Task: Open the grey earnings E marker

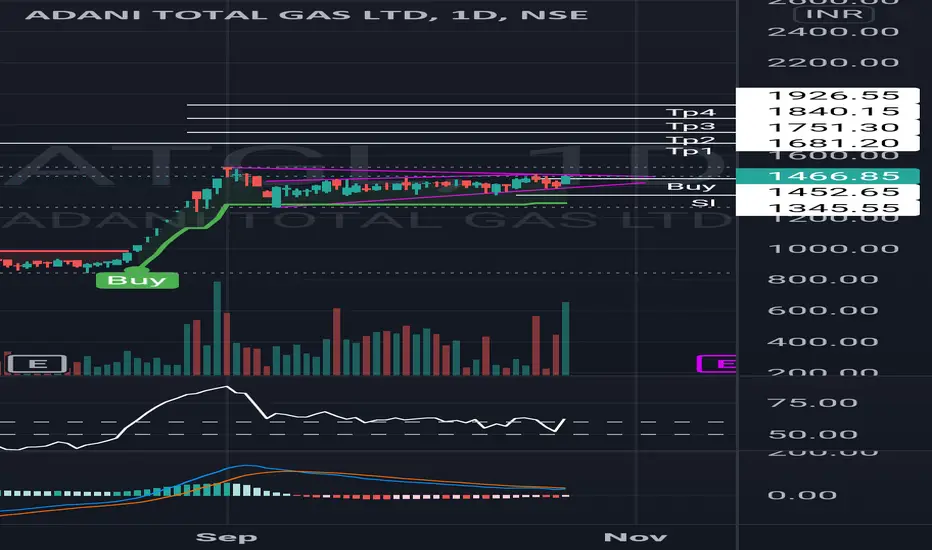Action: [37, 363]
